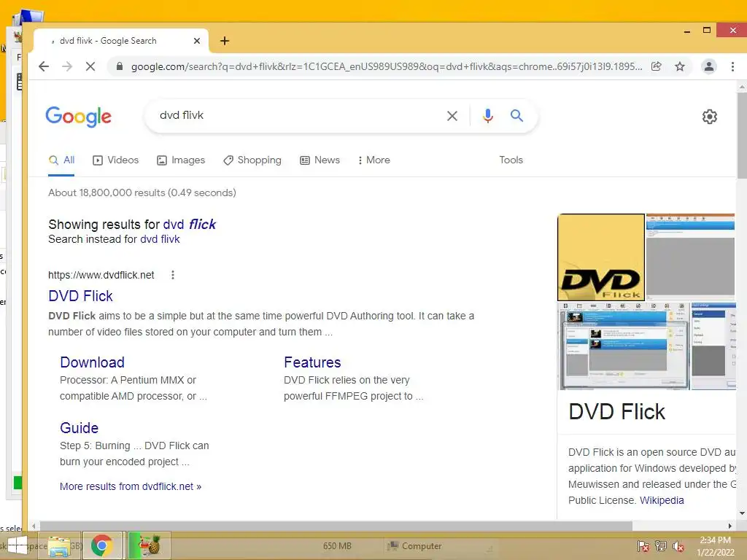Close the dvd flivk Google Search tab
This screenshot has height=560, width=747.
tap(197, 41)
